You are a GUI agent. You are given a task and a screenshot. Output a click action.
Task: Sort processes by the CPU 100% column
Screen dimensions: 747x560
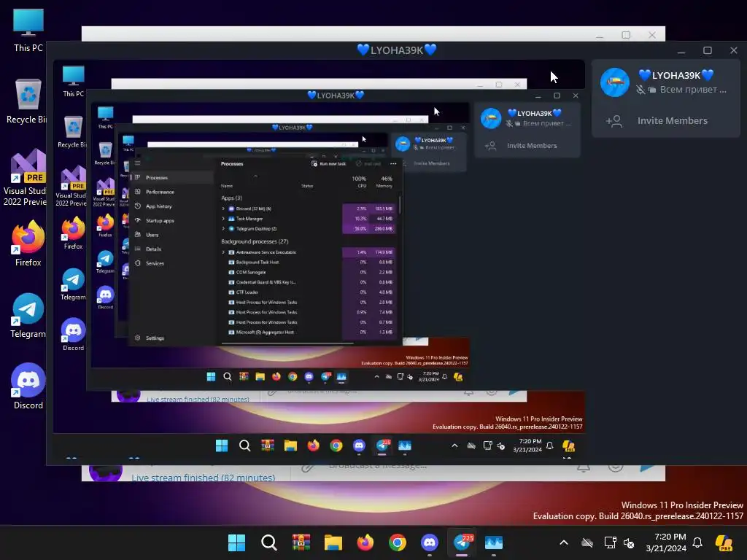(x=359, y=182)
